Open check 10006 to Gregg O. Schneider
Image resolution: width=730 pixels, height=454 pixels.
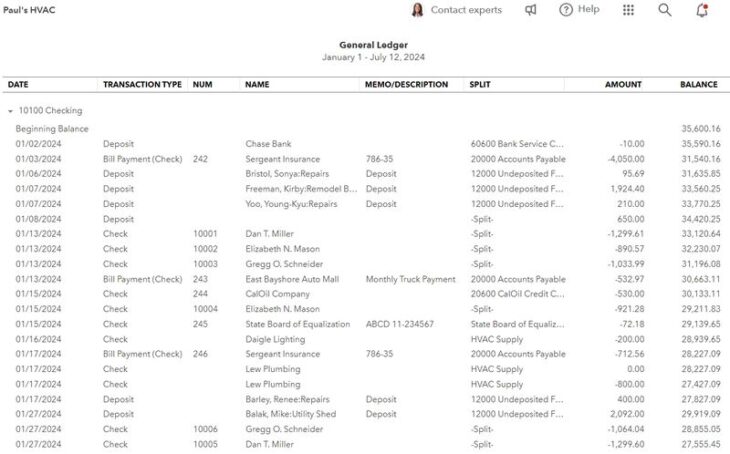click(x=205, y=429)
